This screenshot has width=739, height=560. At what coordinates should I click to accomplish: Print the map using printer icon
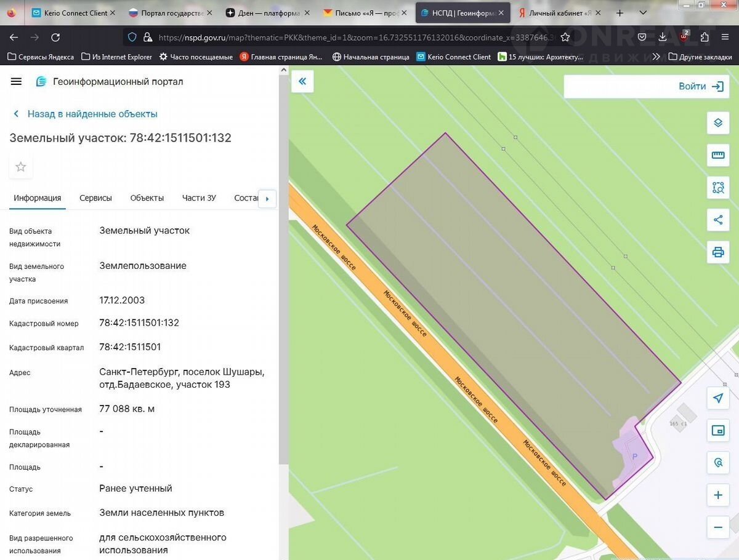[717, 252]
